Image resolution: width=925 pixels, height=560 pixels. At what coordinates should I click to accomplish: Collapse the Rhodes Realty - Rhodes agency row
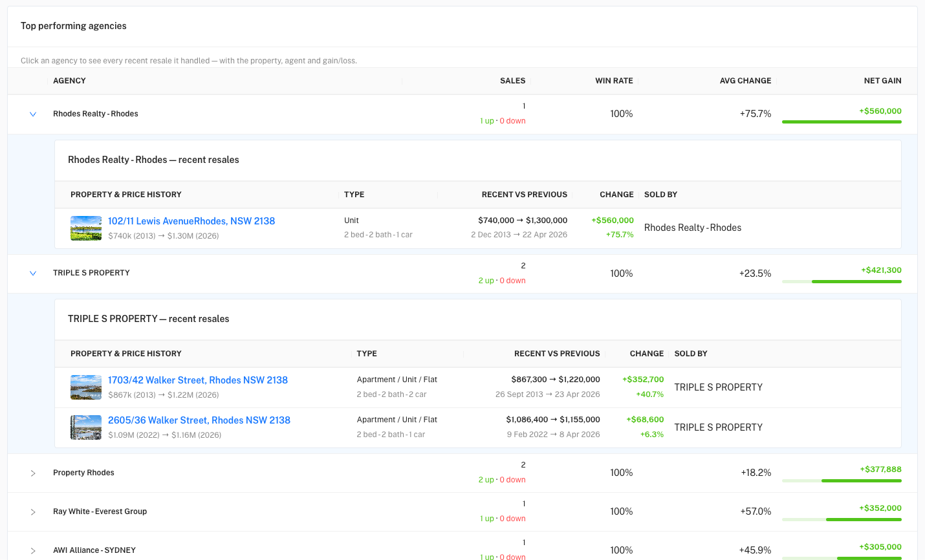pyautogui.click(x=33, y=114)
